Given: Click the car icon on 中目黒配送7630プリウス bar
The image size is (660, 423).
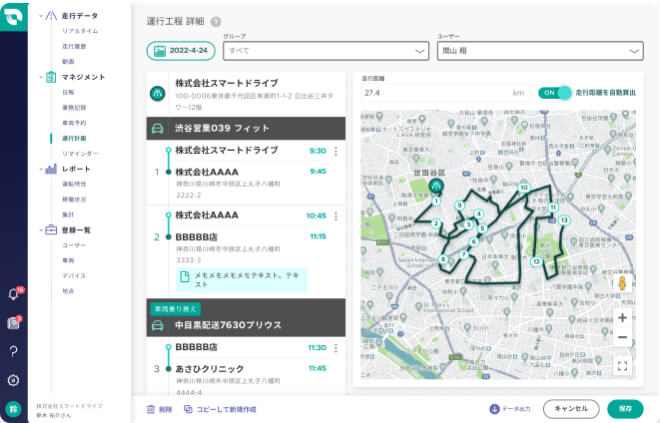Looking at the screenshot, I should [158, 325].
